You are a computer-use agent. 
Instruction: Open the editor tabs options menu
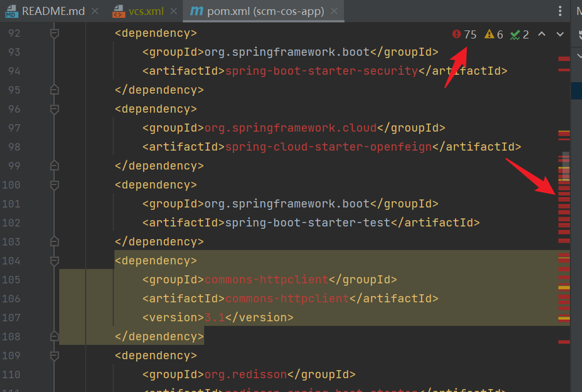click(560, 11)
